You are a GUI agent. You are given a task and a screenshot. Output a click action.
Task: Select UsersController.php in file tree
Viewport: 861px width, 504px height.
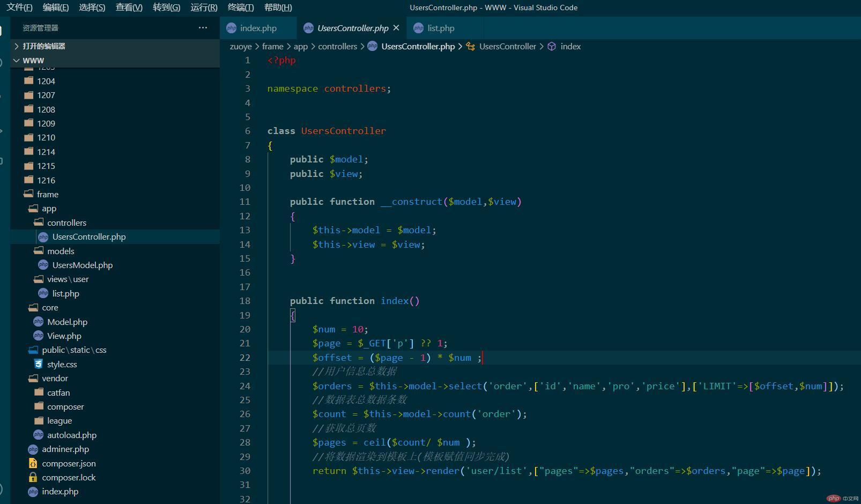pos(115,236)
